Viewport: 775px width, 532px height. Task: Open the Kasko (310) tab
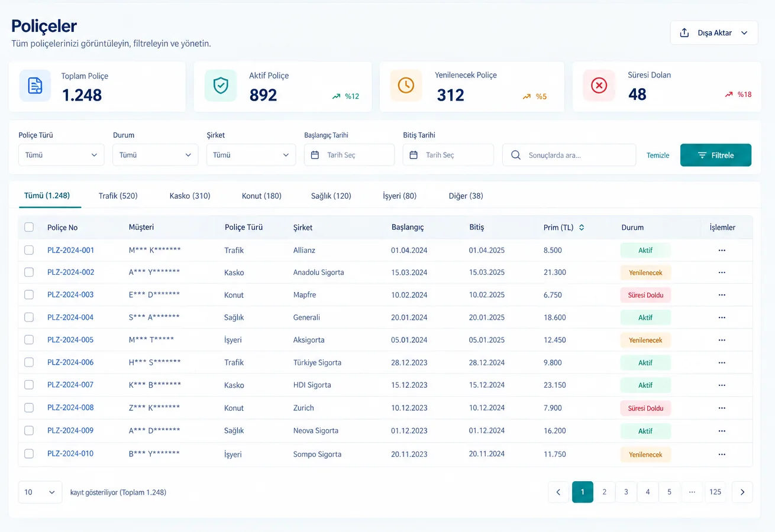click(190, 196)
